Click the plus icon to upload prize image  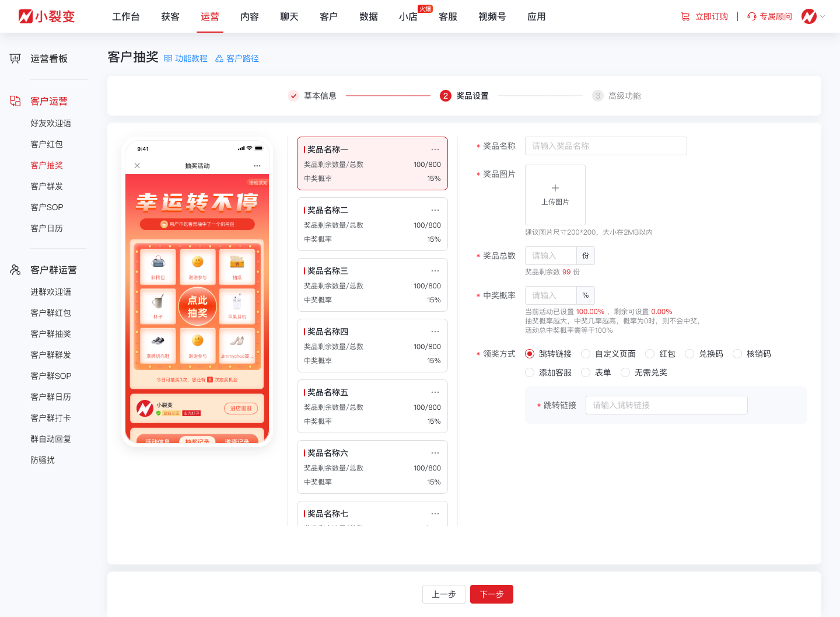pyautogui.click(x=555, y=188)
